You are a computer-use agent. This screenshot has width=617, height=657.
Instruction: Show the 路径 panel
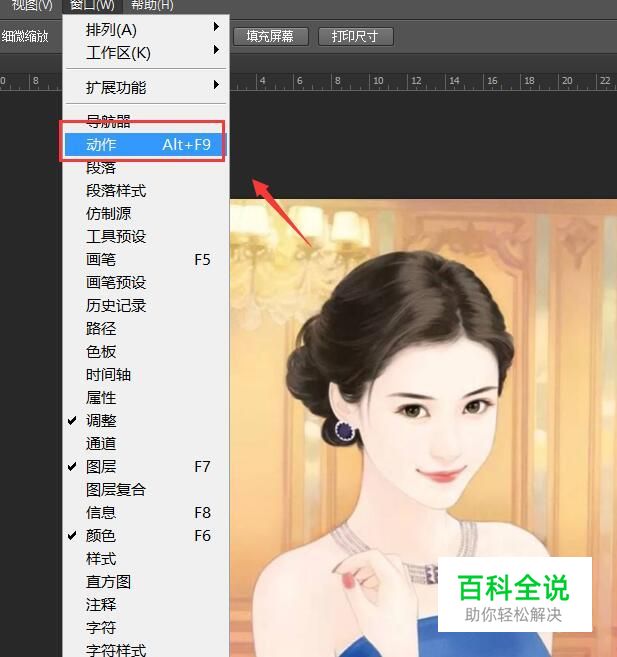(x=146, y=328)
